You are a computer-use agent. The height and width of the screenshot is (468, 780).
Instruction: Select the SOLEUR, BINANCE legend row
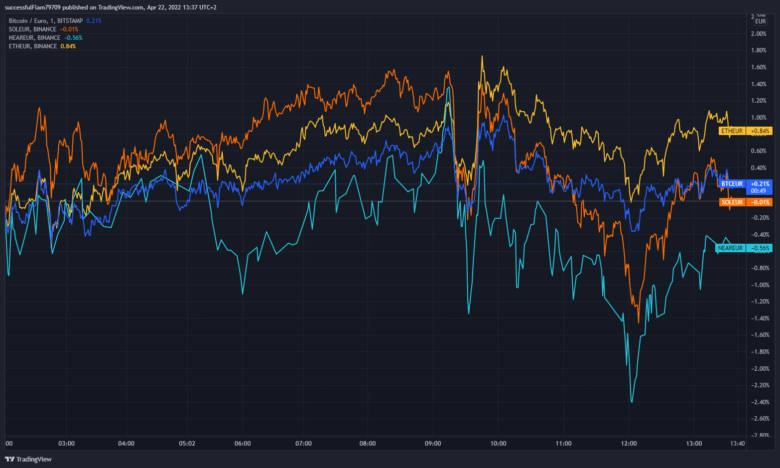[43, 29]
